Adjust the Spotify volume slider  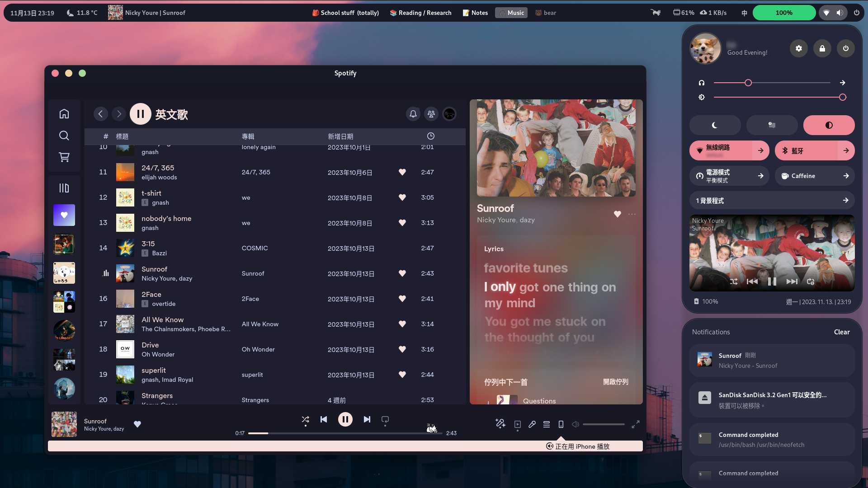(x=603, y=424)
